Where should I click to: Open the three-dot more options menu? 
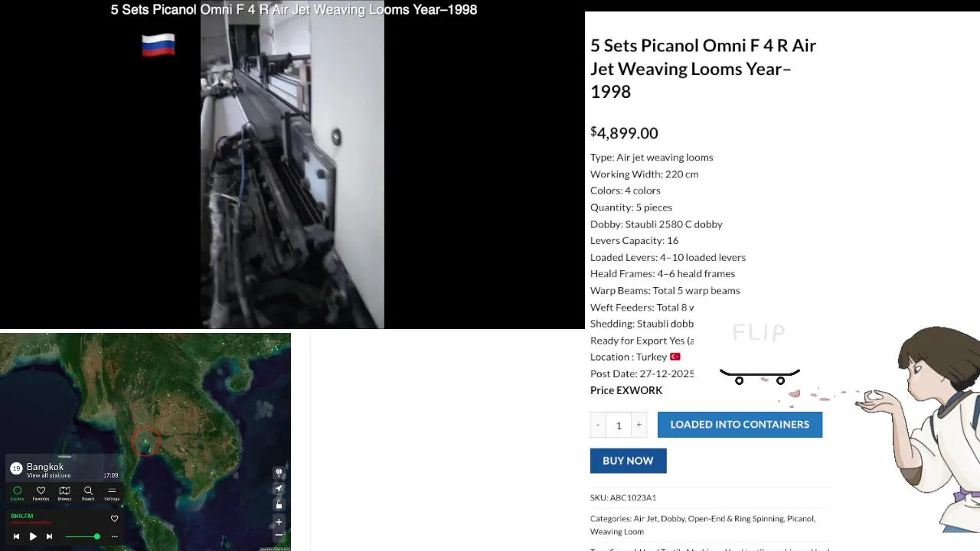point(114,536)
